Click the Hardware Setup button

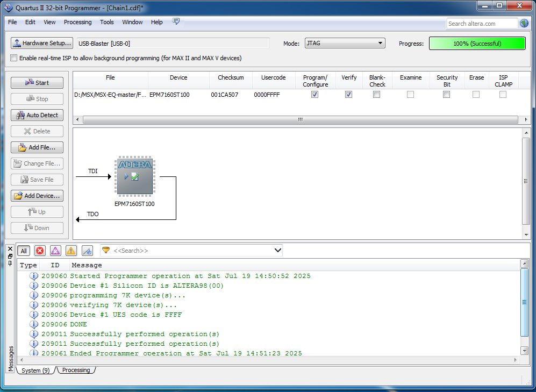pos(42,43)
